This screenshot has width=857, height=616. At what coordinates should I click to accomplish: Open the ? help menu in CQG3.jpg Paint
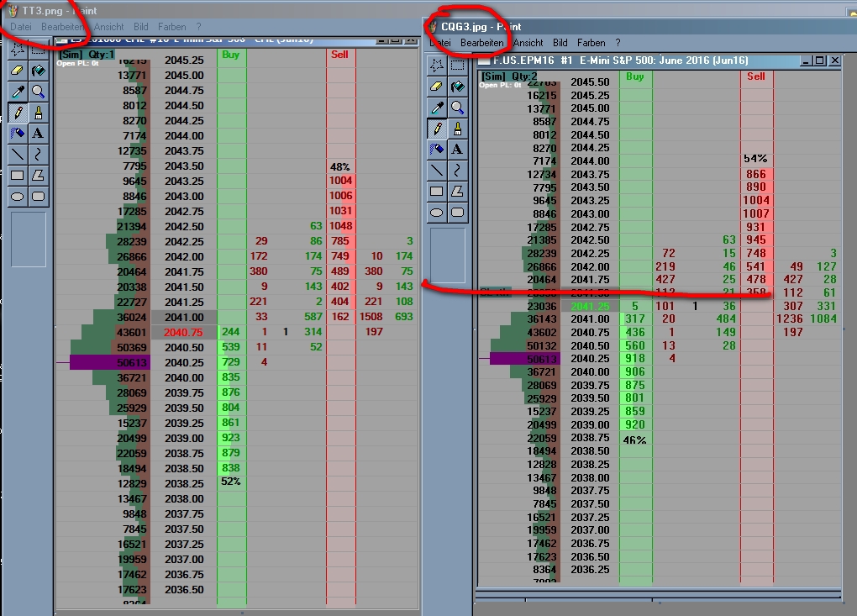618,43
